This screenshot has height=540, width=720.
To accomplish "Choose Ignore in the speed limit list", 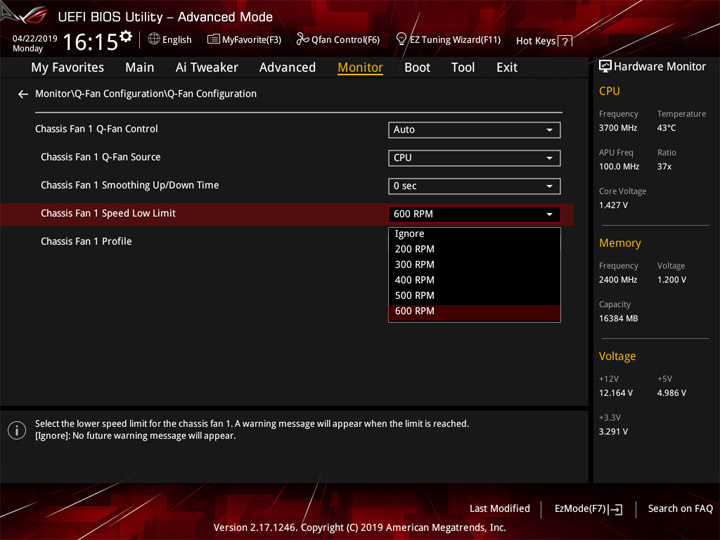I will click(x=474, y=234).
